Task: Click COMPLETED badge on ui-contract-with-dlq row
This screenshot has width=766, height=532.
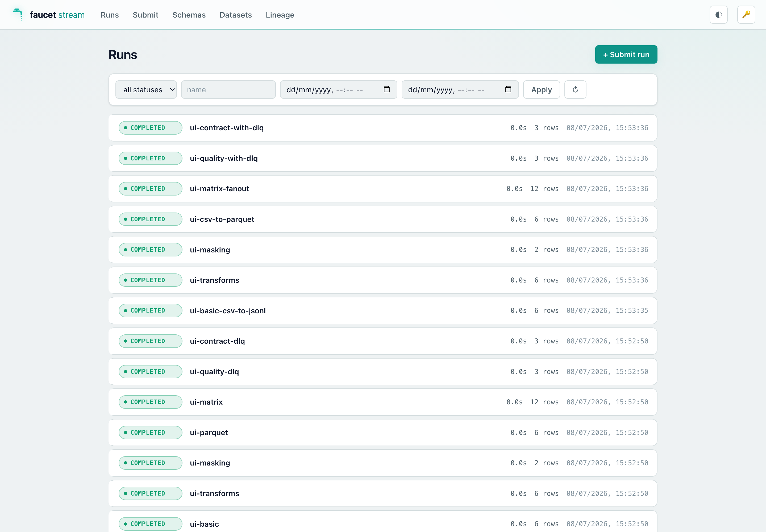Action: [150, 128]
